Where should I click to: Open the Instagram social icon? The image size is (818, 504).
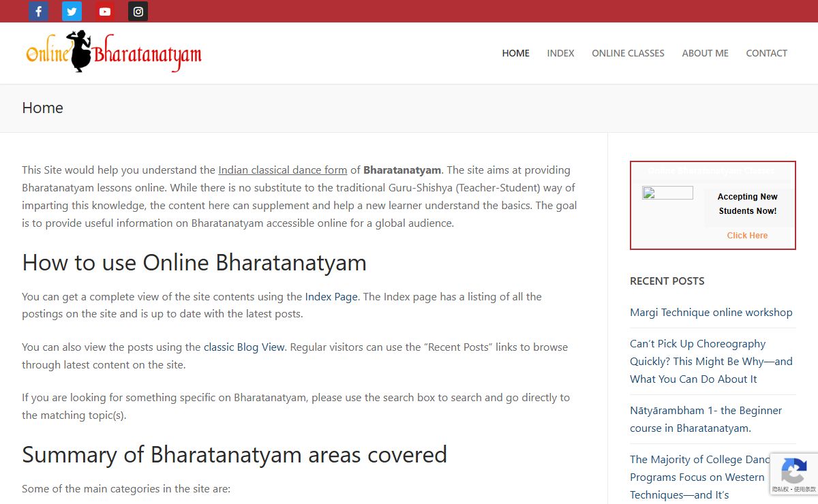click(x=138, y=11)
